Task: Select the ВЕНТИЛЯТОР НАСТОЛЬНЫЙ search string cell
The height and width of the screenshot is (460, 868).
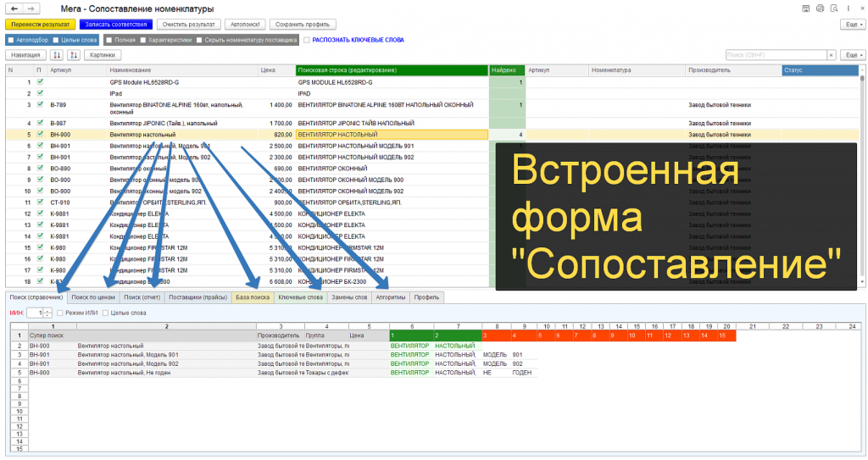Action: coord(392,135)
